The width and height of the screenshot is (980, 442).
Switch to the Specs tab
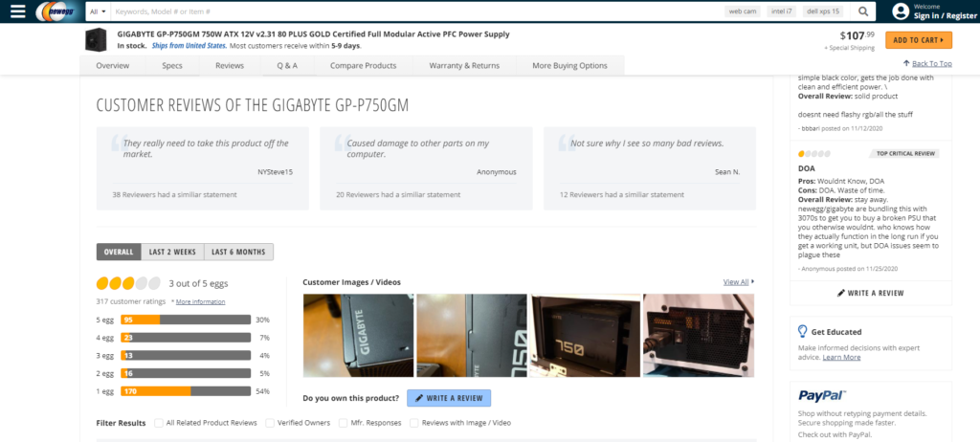pyautogui.click(x=172, y=66)
